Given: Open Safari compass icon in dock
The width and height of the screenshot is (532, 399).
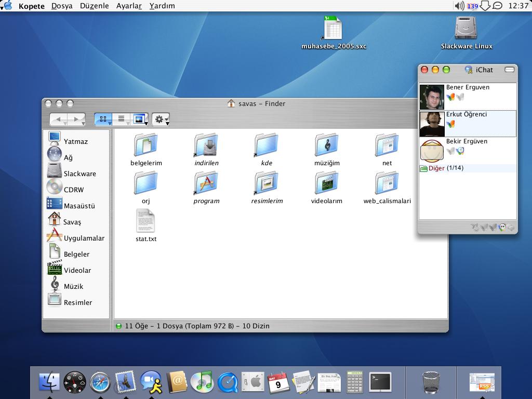Looking at the screenshot, I should (x=100, y=383).
